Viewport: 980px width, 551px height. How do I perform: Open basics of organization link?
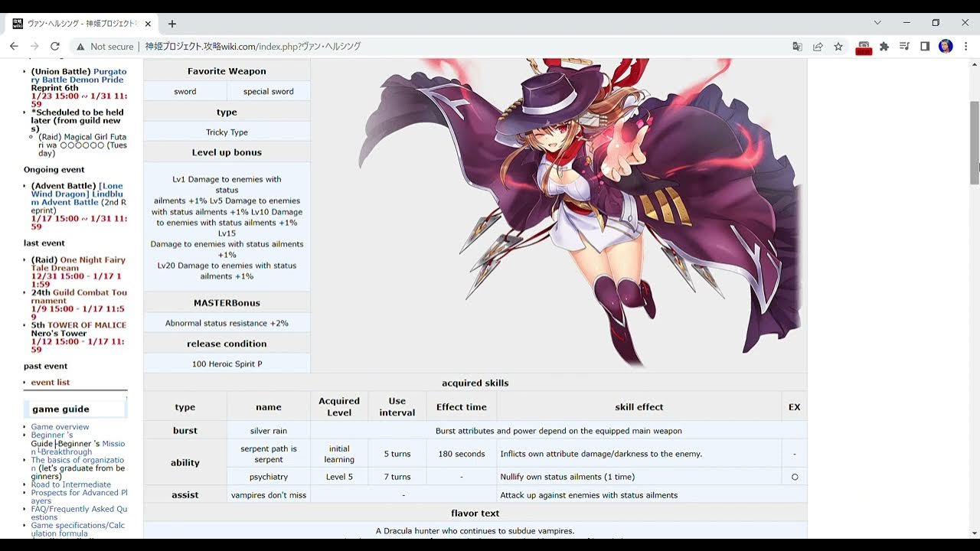(78, 465)
